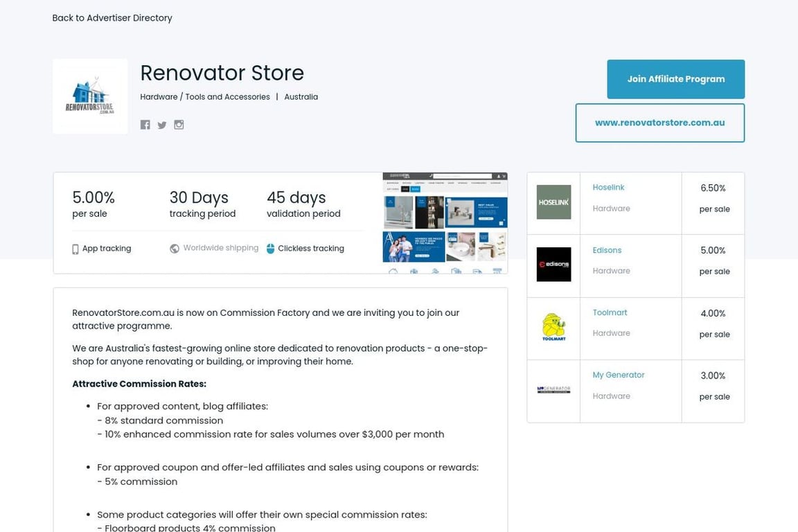798x532 pixels.
Task: Click the My Generator logo
Action: pos(553,390)
